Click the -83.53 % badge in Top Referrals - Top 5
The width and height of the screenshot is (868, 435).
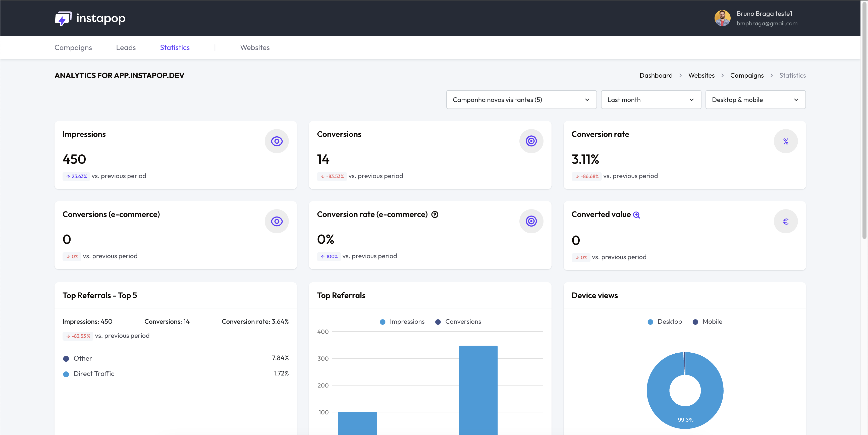click(78, 336)
